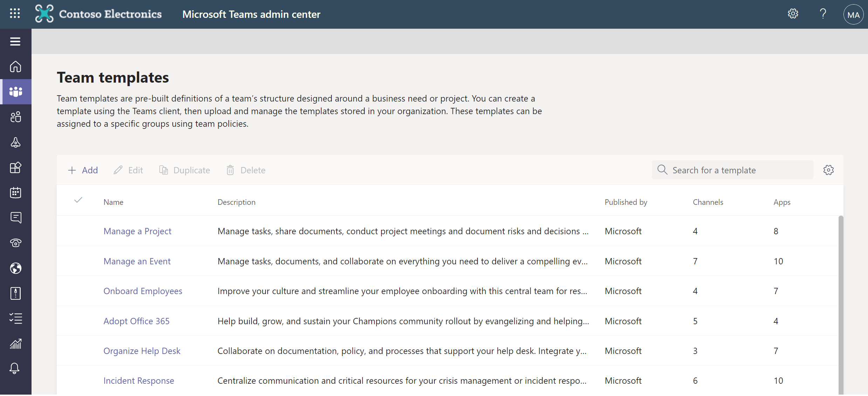Click the Phone calling icon in sidebar

tap(15, 242)
